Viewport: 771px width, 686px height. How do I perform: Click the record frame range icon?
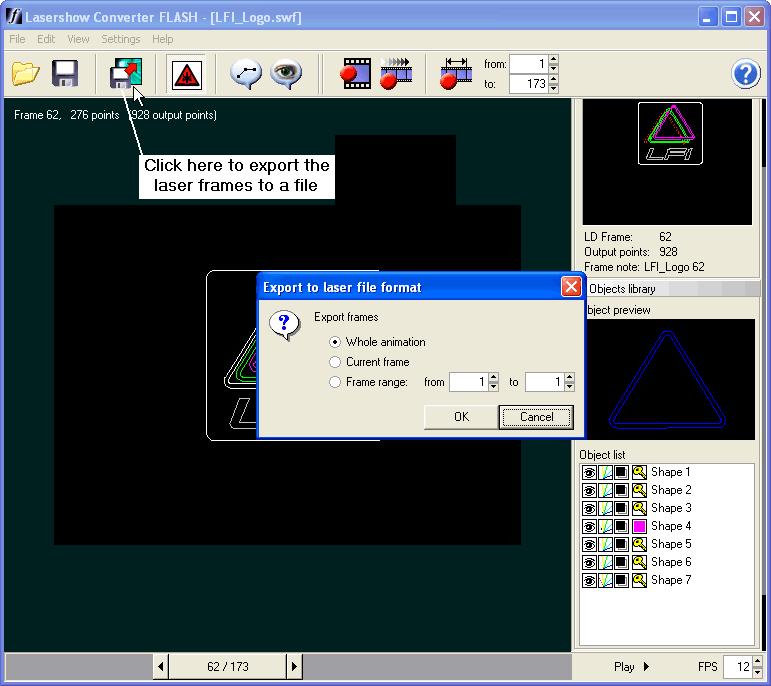(456, 74)
